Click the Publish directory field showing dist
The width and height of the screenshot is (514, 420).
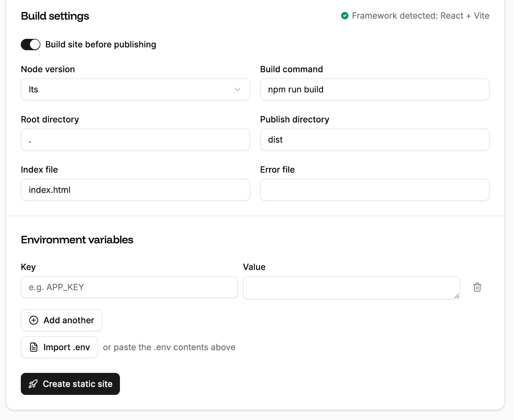375,139
